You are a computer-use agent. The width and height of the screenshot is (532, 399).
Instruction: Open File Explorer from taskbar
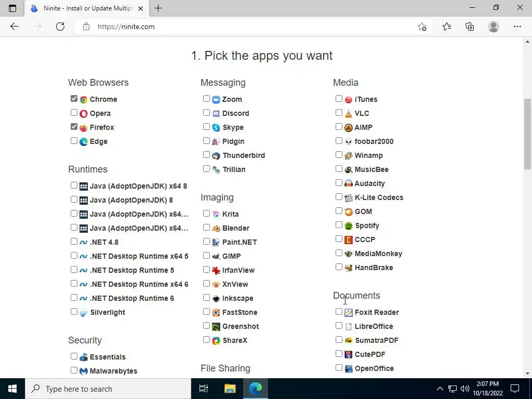(x=230, y=389)
